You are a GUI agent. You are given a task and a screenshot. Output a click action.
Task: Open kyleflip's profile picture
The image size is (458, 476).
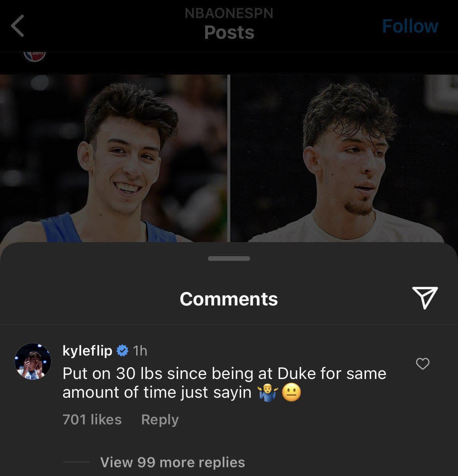(x=33, y=361)
